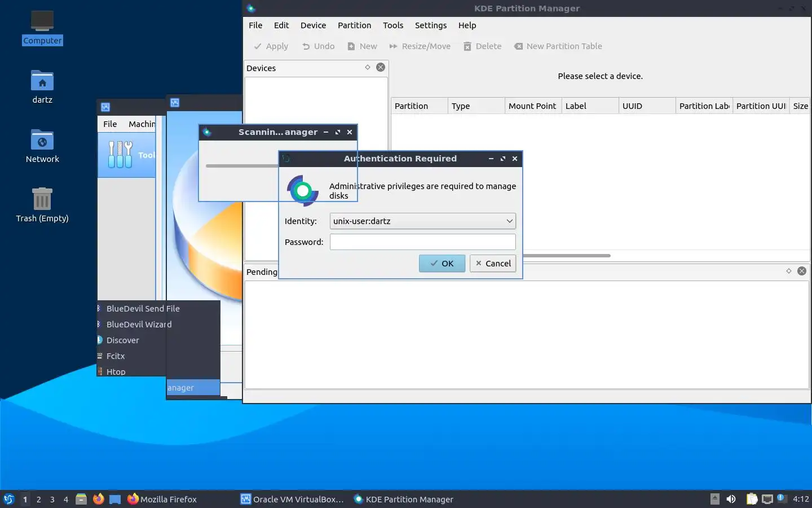This screenshot has width=812, height=508.
Task: Open the Identity dropdown in the authentication dialog
Action: (x=422, y=221)
